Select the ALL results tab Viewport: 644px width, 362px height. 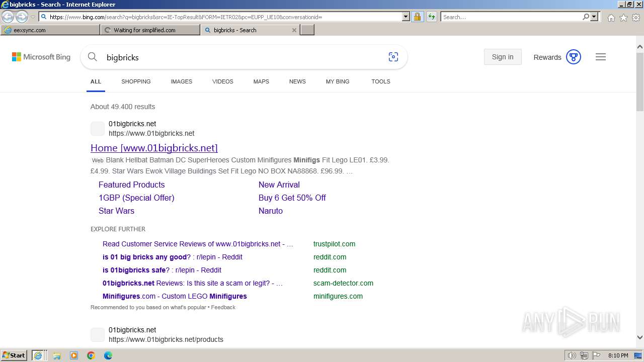96,81
